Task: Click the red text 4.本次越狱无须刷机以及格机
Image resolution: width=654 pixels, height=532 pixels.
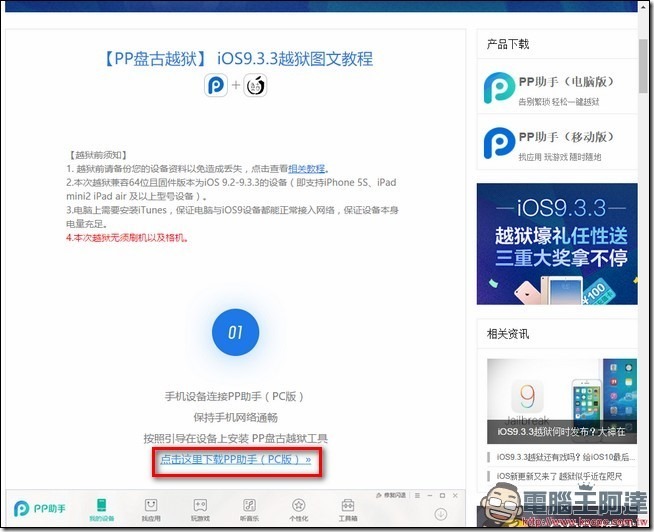Action: pyautogui.click(x=127, y=238)
